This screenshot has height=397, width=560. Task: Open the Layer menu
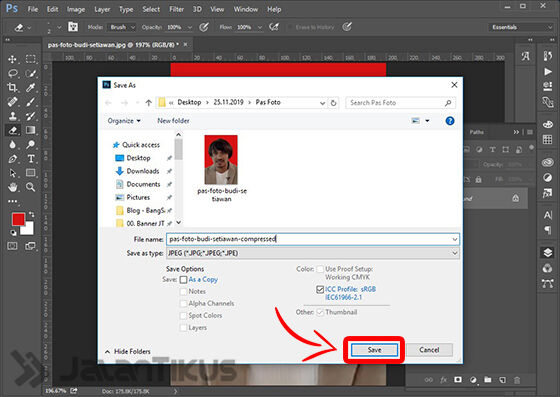(102, 9)
